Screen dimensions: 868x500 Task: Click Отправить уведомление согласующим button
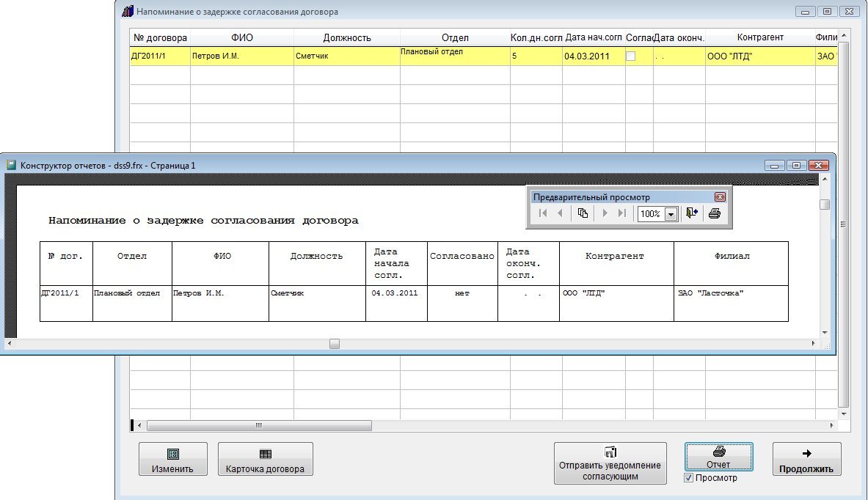click(x=610, y=463)
